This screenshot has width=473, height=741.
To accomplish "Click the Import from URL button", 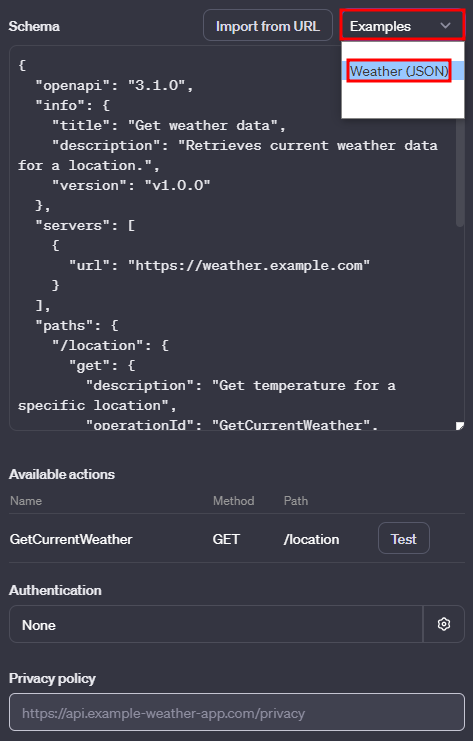I will 268,26.
